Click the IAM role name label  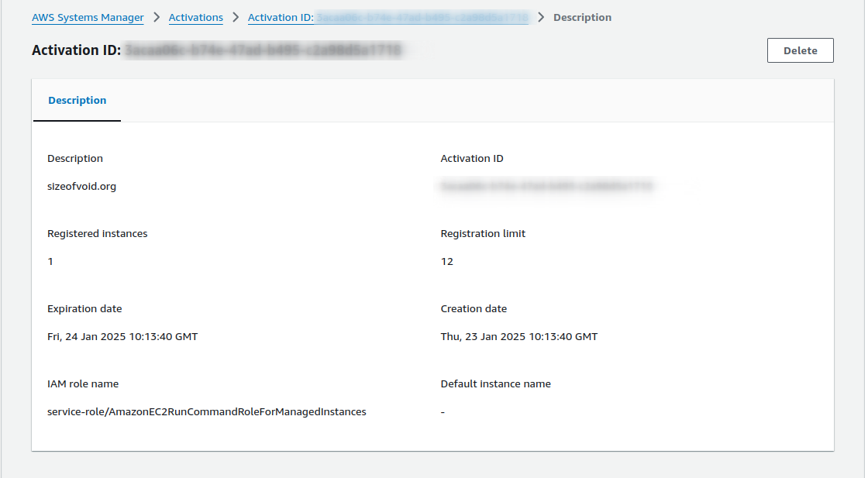pos(83,383)
